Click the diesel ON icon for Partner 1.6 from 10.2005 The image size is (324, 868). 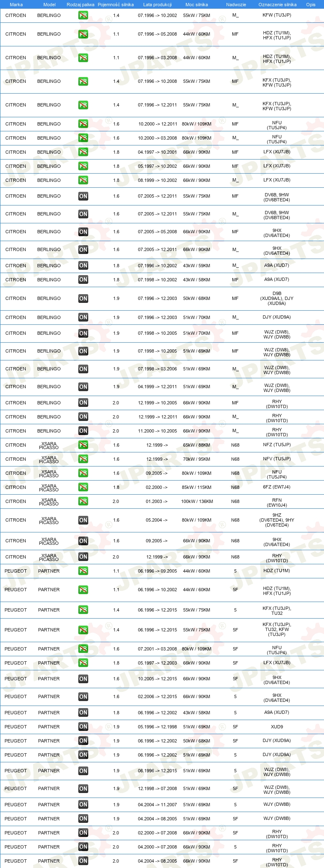[x=83, y=679]
